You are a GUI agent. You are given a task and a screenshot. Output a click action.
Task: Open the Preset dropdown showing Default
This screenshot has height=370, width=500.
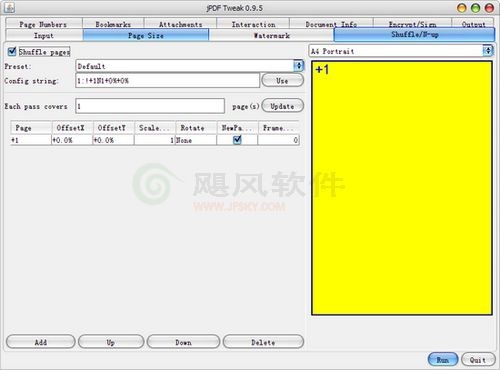coord(190,66)
